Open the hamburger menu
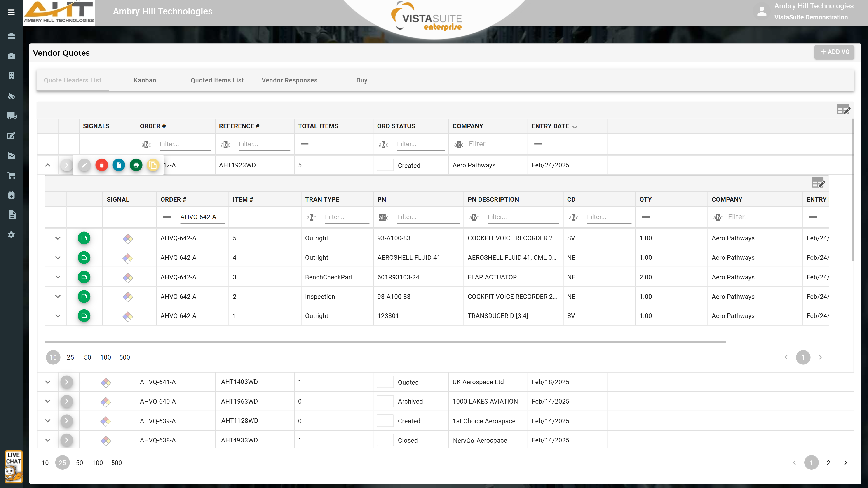The width and height of the screenshot is (868, 488). (x=12, y=12)
